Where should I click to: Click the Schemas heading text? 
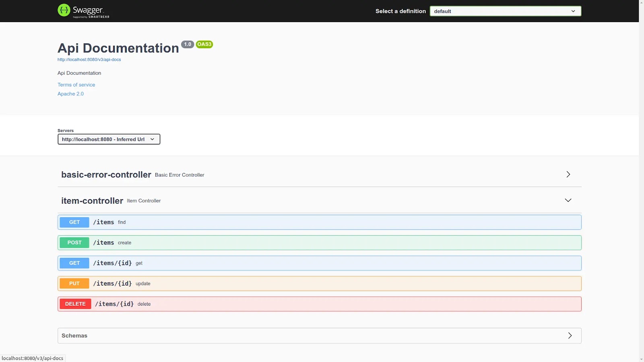point(74,335)
